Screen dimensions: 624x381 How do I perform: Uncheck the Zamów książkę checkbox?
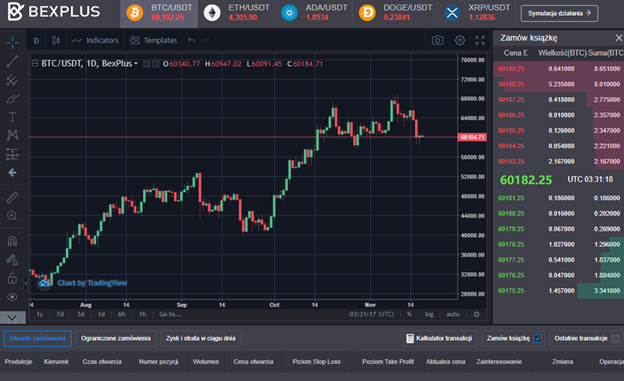pos(537,338)
